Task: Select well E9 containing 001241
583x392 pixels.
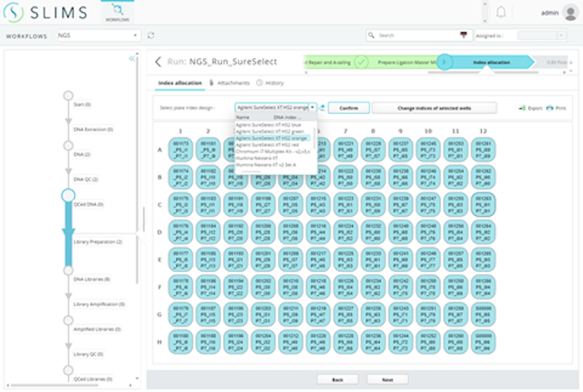Action: (401, 260)
